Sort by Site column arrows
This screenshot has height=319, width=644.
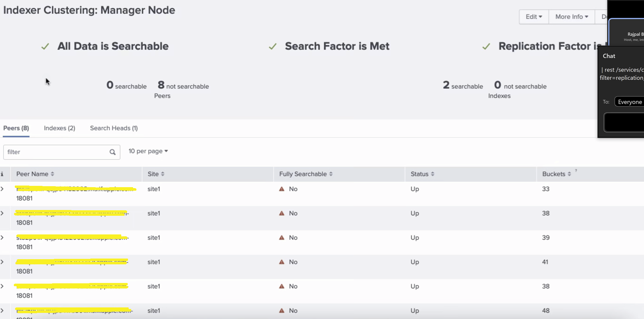pyautogui.click(x=163, y=174)
